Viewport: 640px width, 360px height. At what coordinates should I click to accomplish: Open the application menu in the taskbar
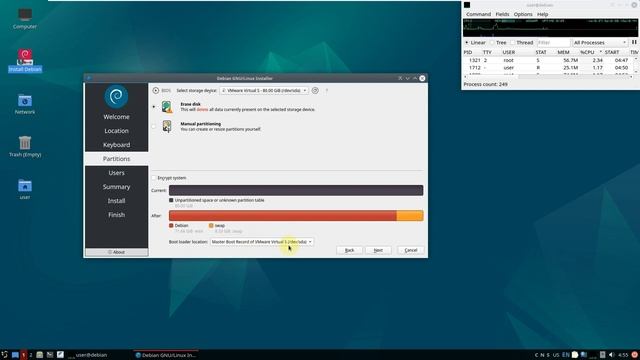[x=4, y=355]
